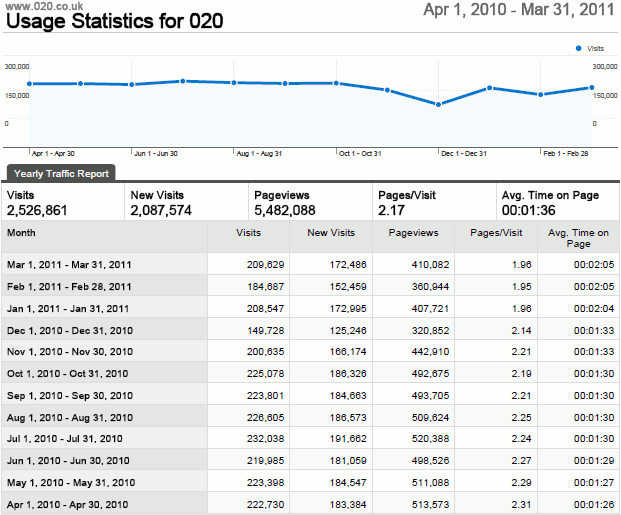This screenshot has width=621, height=515.
Task: Select the Jul 1, 2010 - Jul 31, 2010 row
Action: pyautogui.click(x=310, y=439)
